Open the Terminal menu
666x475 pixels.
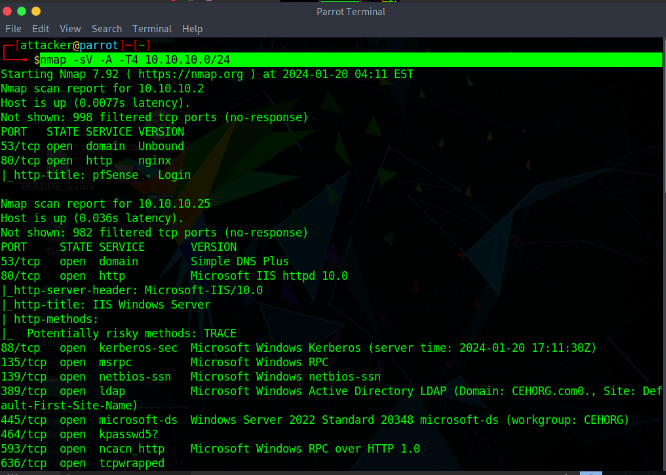(152, 29)
